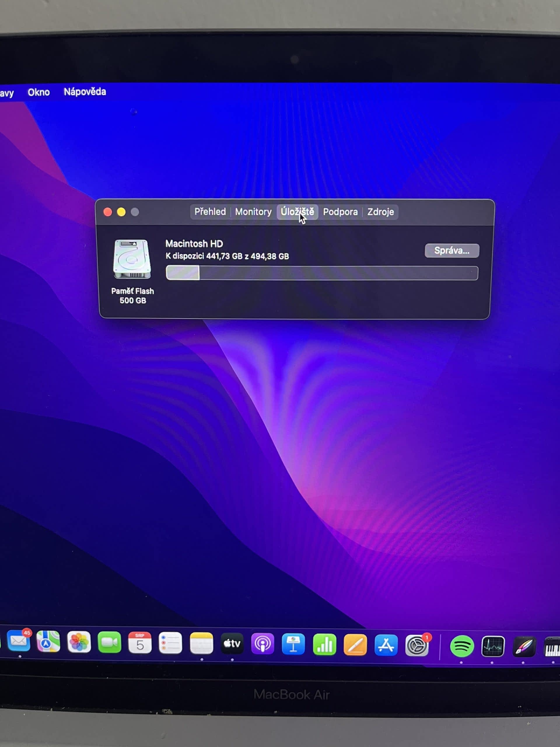This screenshot has height=747, width=560.
Task: Select the Podpora tab
Action: (x=340, y=212)
